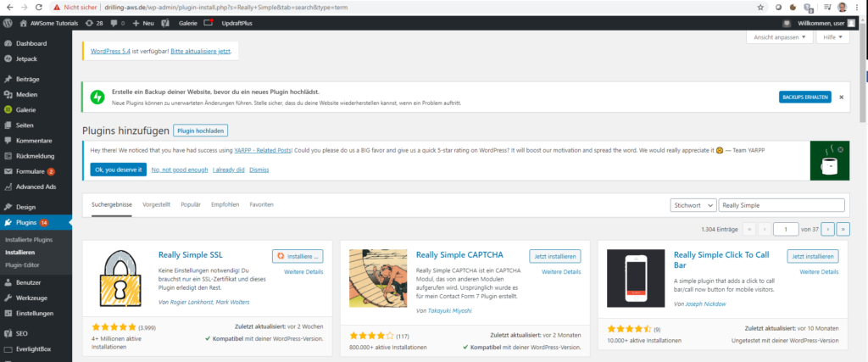868x362 pixels.
Task: Open Plugin-Editor submenu item
Action: tap(22, 265)
